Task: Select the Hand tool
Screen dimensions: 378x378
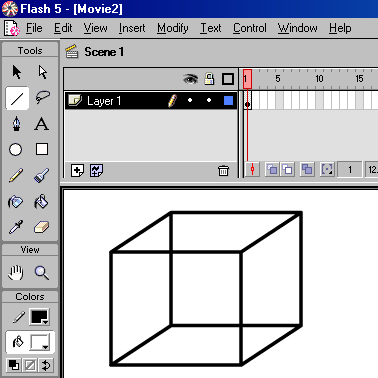Action: coord(16,273)
